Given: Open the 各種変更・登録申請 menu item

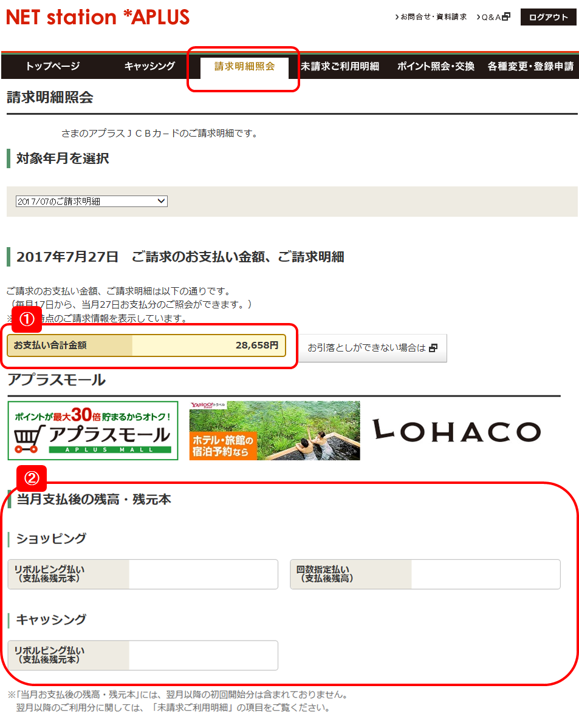Looking at the screenshot, I should coord(530,66).
